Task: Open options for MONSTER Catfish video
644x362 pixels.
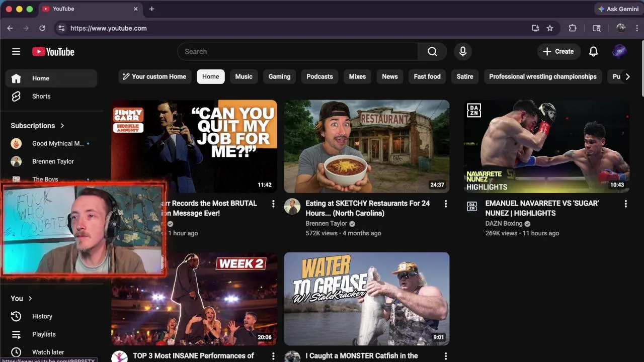Action: click(x=446, y=356)
